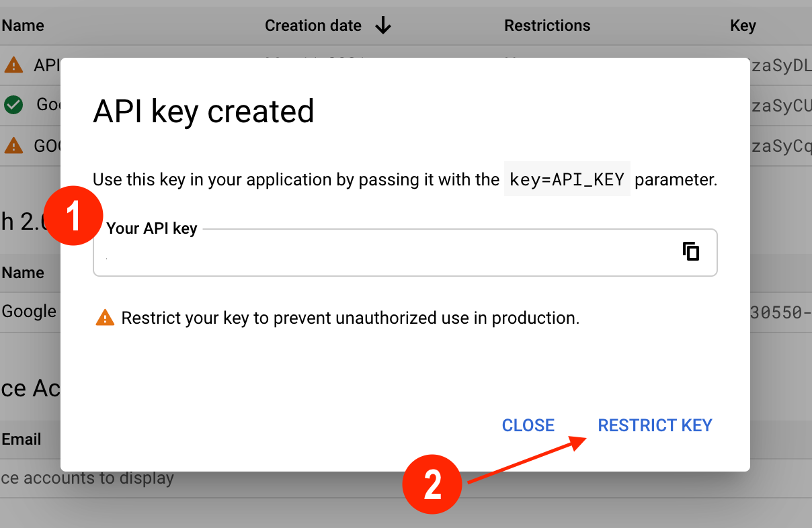Click the warning triangle next to the first API key
Viewport: 812px width, 528px height.
tap(15, 64)
